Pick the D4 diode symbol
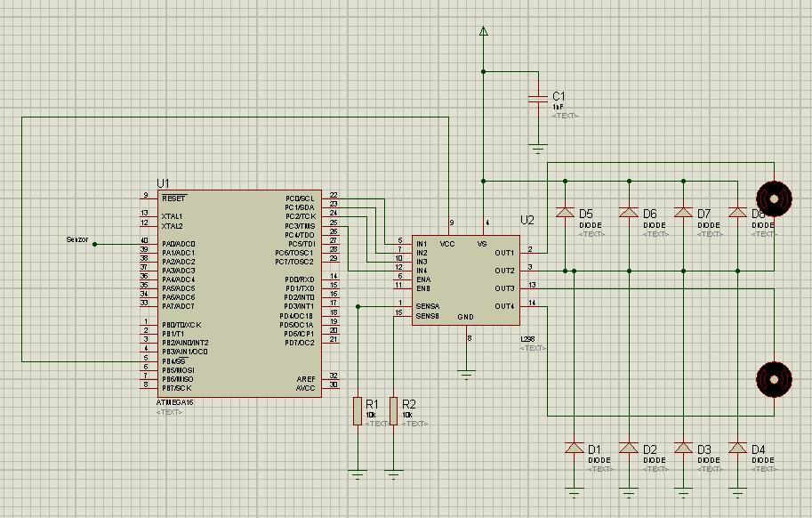Screen dimensions: 812x518 point(737,448)
